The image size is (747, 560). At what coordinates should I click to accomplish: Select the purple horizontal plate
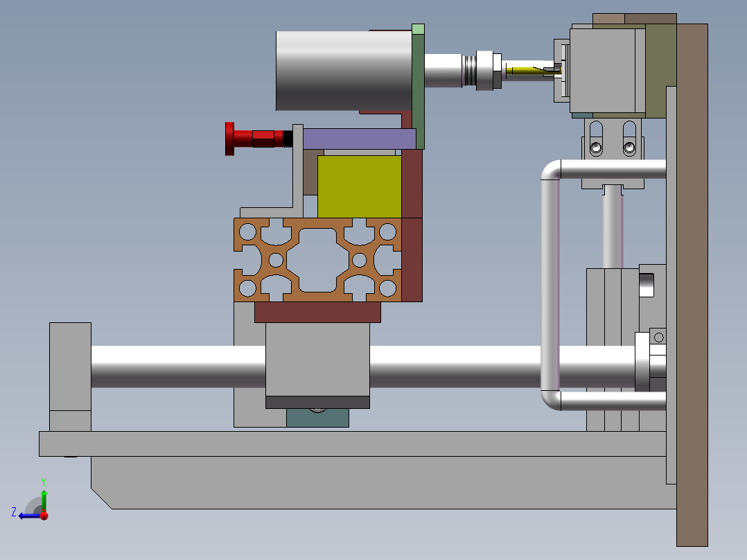tap(359, 139)
